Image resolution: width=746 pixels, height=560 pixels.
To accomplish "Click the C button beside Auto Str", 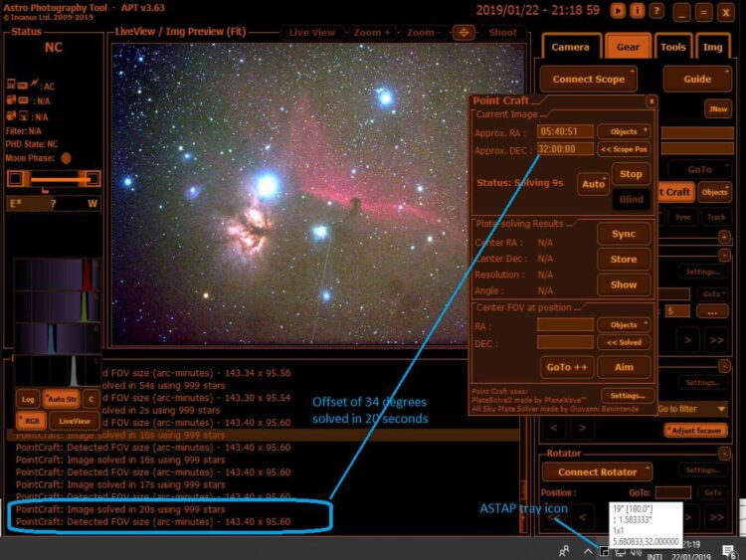I will [92, 399].
